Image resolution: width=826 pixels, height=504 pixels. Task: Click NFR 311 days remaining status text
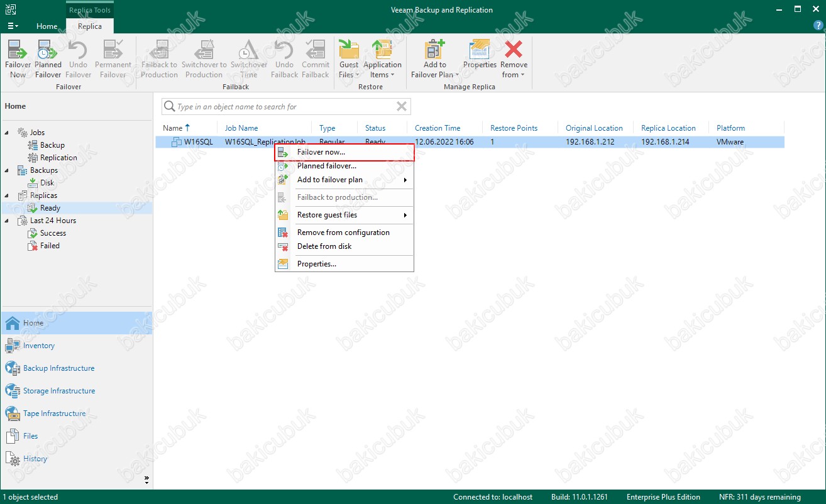(x=760, y=497)
